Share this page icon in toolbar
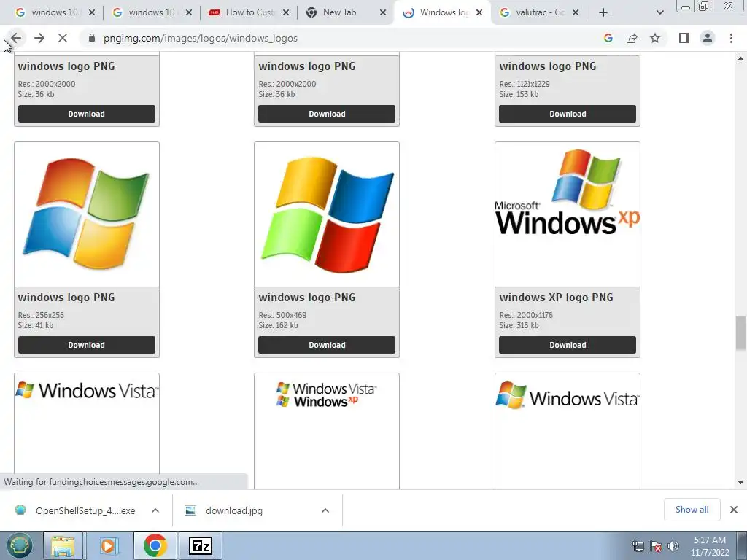 632,38
